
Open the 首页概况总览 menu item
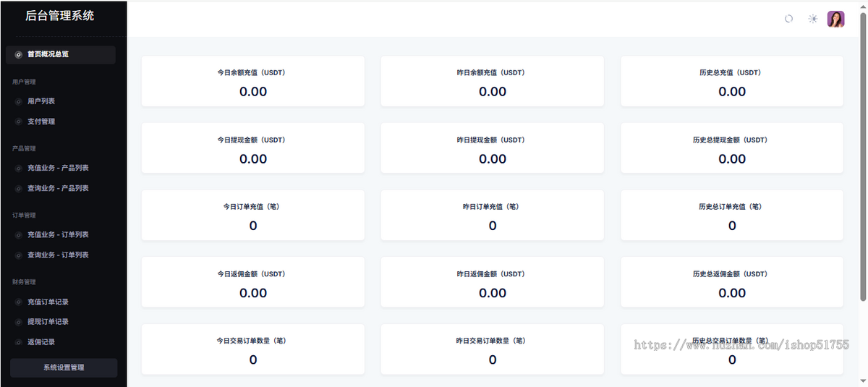click(61, 54)
